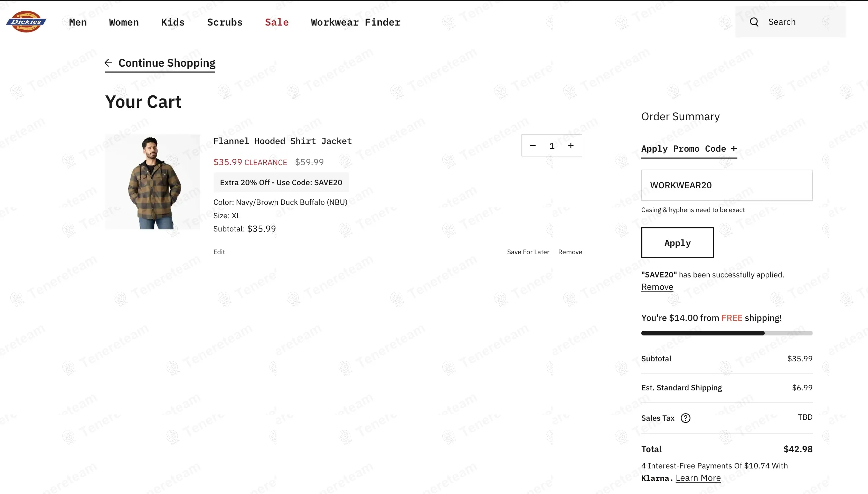Remove the applied SAVE20 promo code
868x494 pixels.
pyautogui.click(x=657, y=287)
